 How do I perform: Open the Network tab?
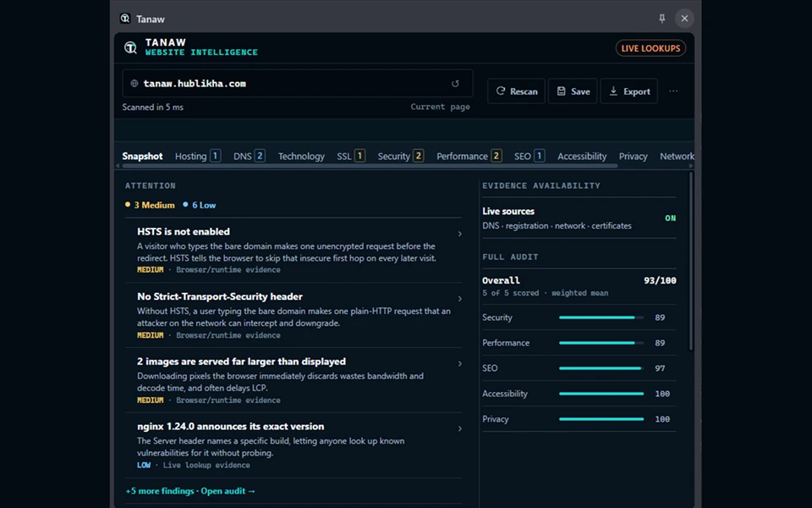click(677, 156)
